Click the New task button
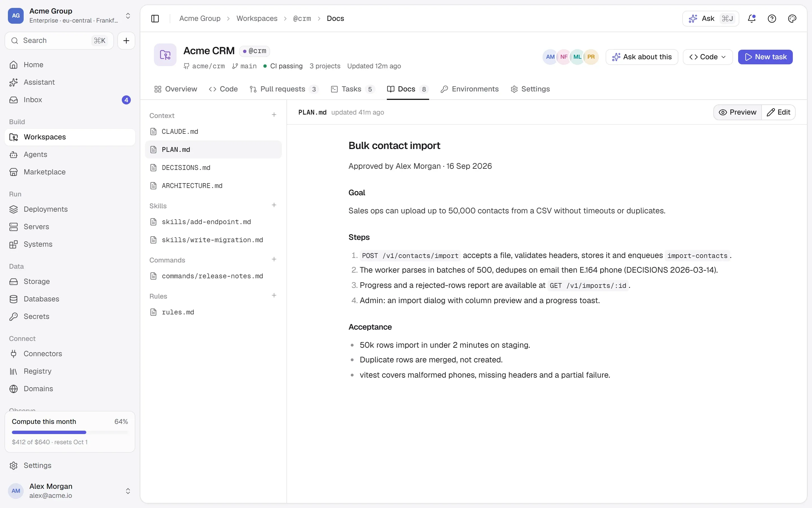The height and width of the screenshot is (508, 812). (x=765, y=57)
